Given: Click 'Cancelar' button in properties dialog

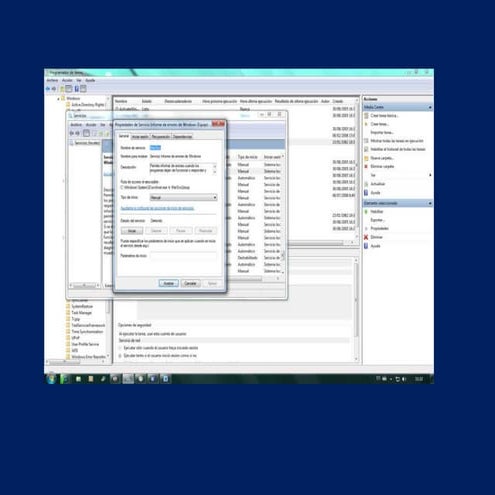Looking at the screenshot, I should (x=190, y=283).
